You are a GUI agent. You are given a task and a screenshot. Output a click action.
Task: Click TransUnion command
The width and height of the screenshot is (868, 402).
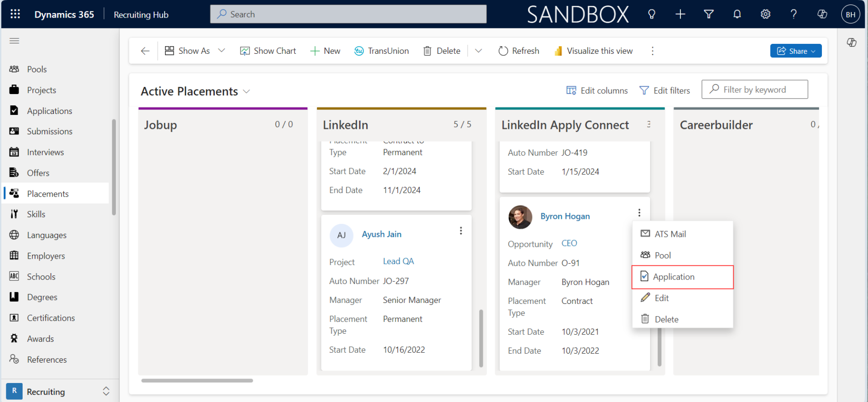tap(382, 51)
